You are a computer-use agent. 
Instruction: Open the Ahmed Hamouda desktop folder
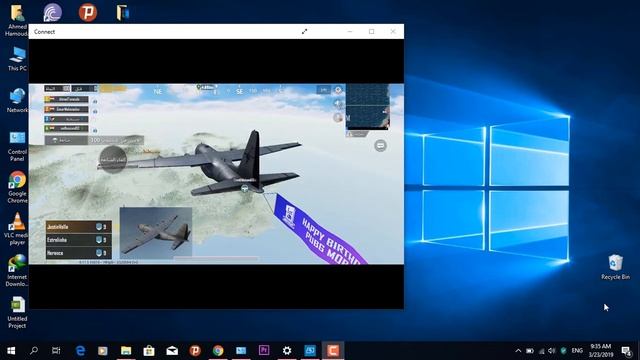click(x=17, y=20)
